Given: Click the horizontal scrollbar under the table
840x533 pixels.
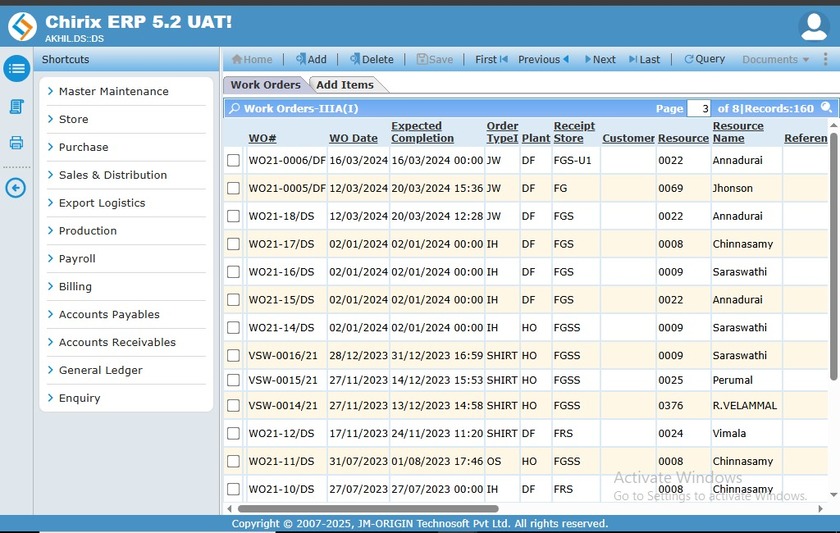Looking at the screenshot, I should (x=400, y=509).
